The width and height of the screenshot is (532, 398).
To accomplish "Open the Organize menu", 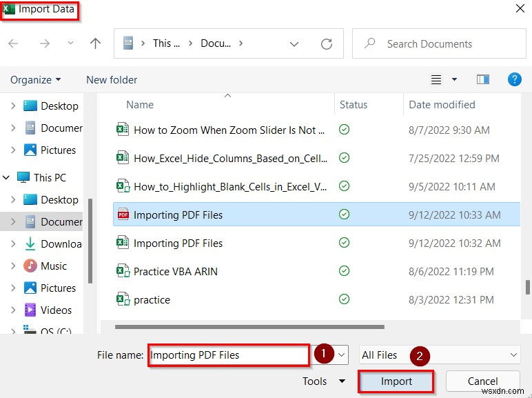I will [35, 80].
